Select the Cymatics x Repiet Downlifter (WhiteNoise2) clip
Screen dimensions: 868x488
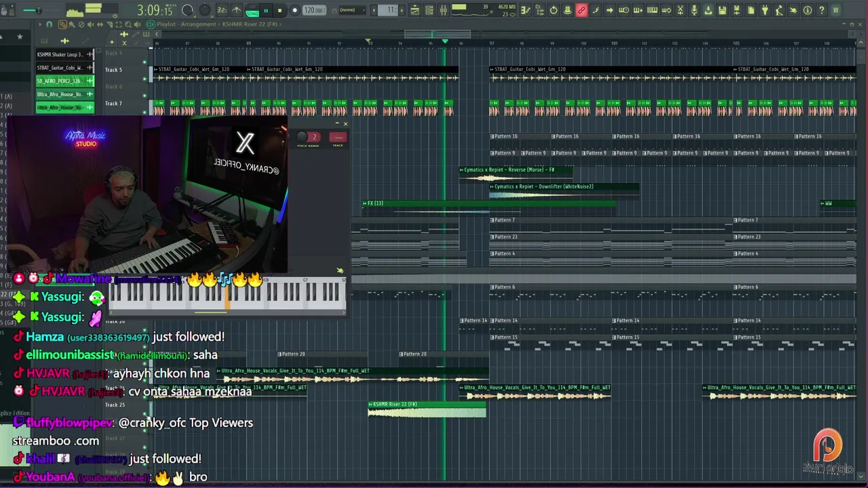[564, 190]
